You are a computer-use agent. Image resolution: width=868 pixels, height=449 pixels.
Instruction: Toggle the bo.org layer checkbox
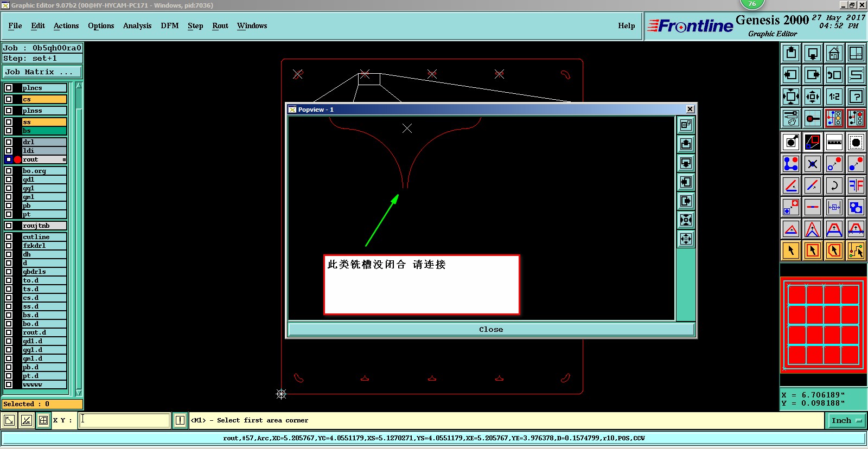point(9,171)
